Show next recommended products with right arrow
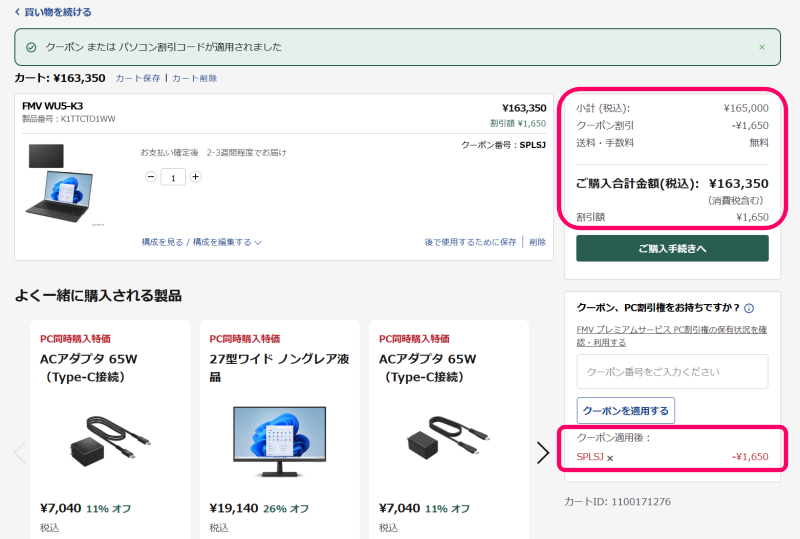Screen dimensions: 800x539 pyautogui.click(x=543, y=452)
